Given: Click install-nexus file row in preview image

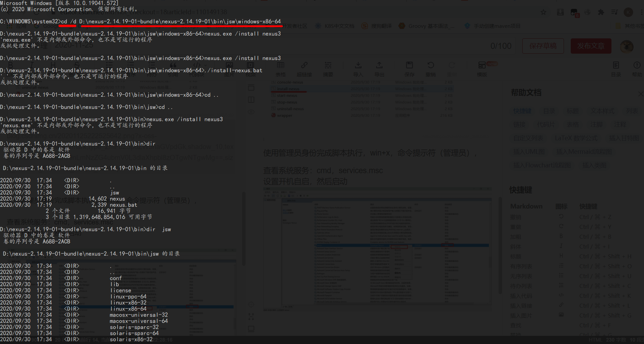Looking at the screenshot, I should 362,89.
